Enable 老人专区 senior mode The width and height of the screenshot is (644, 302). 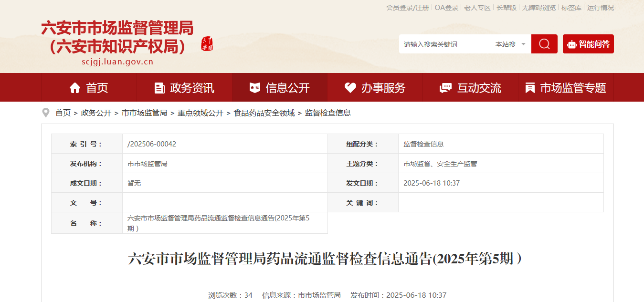click(x=477, y=8)
